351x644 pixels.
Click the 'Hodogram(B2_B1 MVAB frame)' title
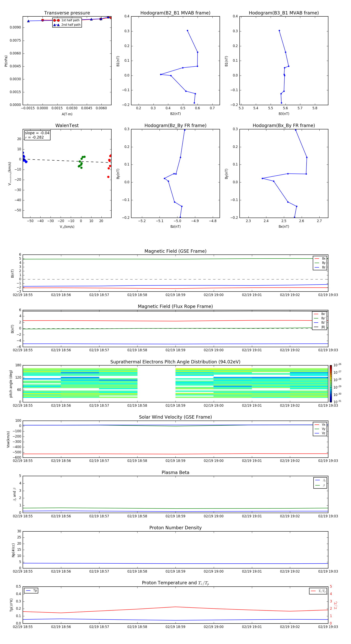[175, 13]
